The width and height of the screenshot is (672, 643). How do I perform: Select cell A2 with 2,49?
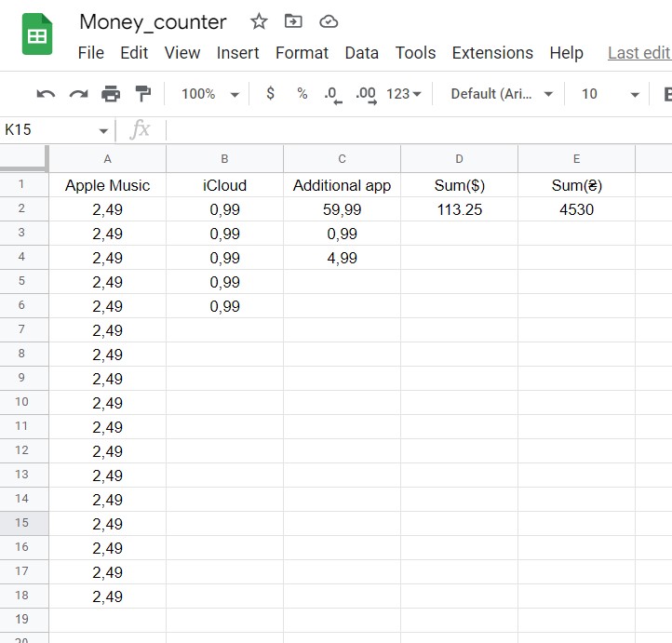pyautogui.click(x=108, y=209)
